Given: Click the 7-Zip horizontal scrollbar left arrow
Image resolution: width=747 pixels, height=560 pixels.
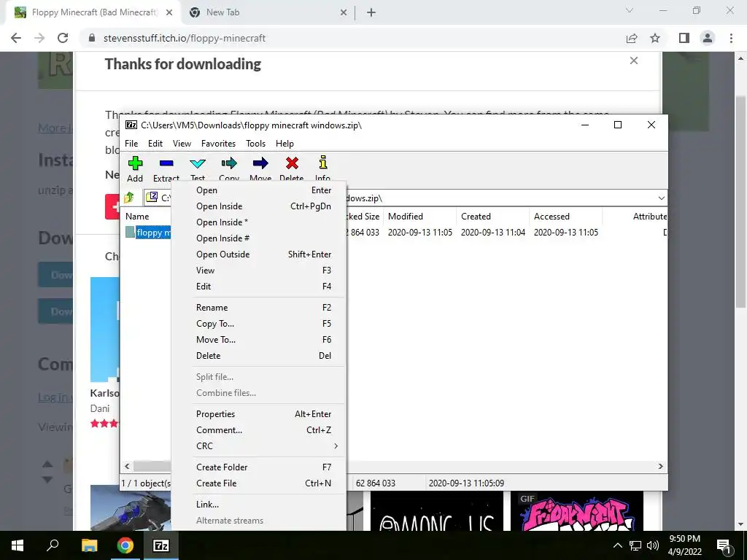Looking at the screenshot, I should coord(127,466).
